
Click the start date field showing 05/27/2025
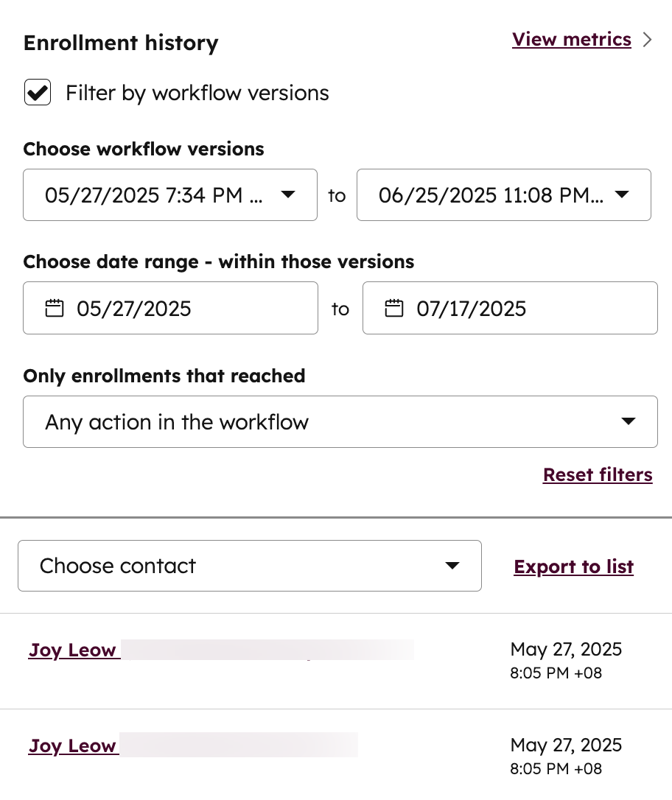pos(169,308)
